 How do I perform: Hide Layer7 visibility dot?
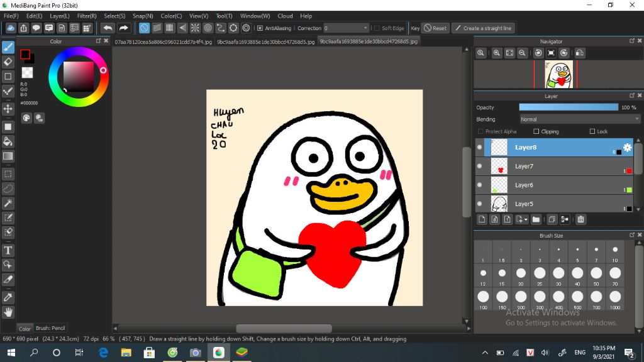point(479,166)
